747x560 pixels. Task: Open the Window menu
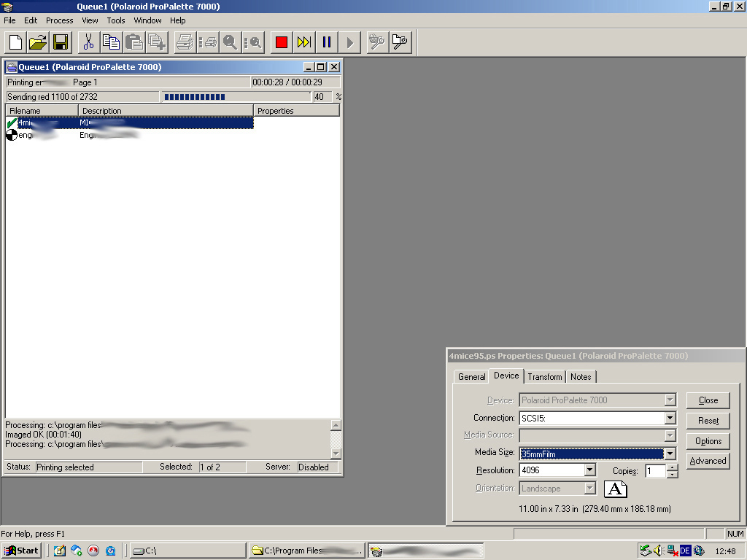click(147, 20)
